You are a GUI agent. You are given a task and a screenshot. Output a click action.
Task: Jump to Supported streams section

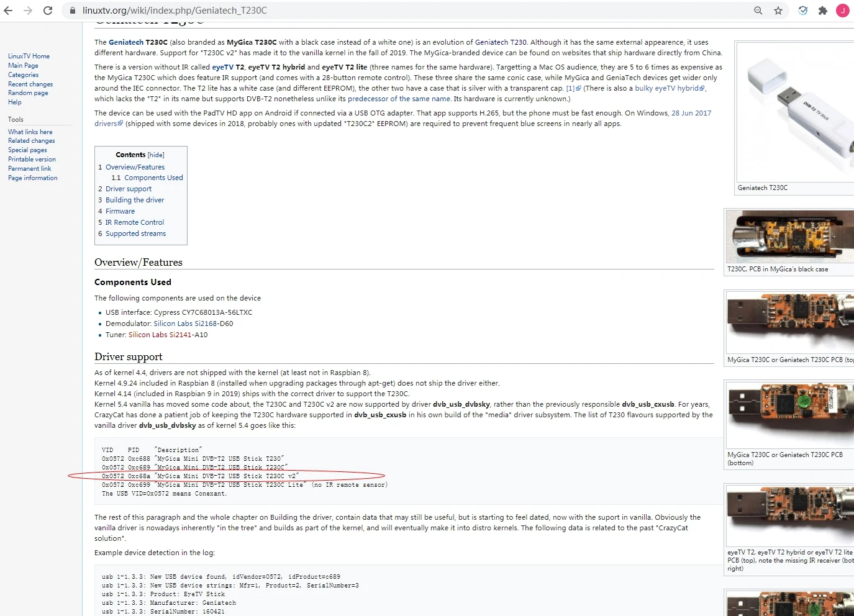tap(135, 234)
